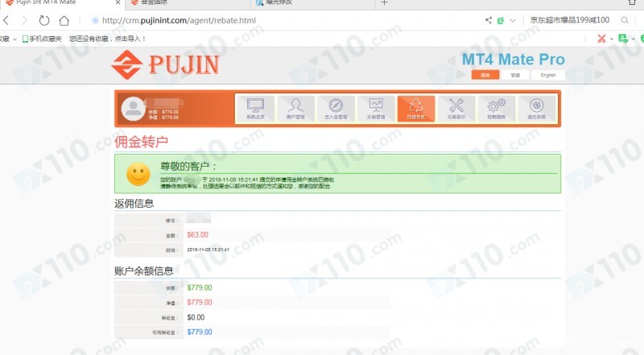The width and height of the screenshot is (644, 355).
Task: Click the 账户余额信息 section heading
Action: (144, 270)
